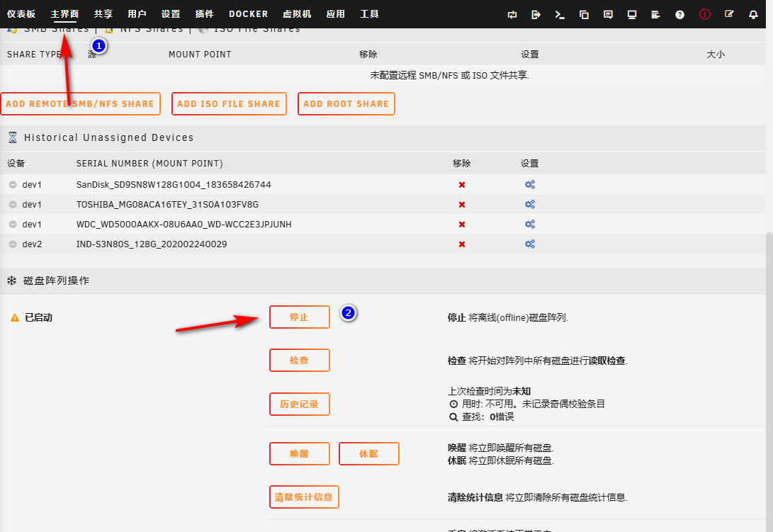
Task: Open the help question mark icon
Action: pos(679,14)
